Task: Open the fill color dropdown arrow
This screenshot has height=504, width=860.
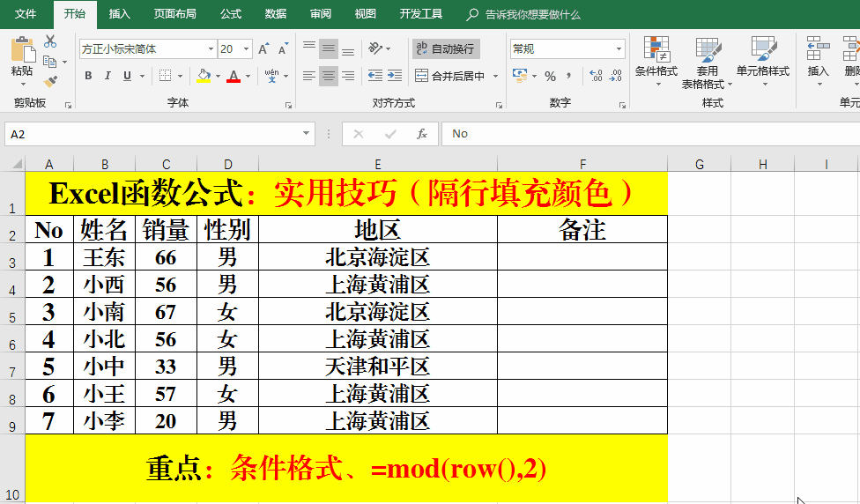Action: pos(218,76)
